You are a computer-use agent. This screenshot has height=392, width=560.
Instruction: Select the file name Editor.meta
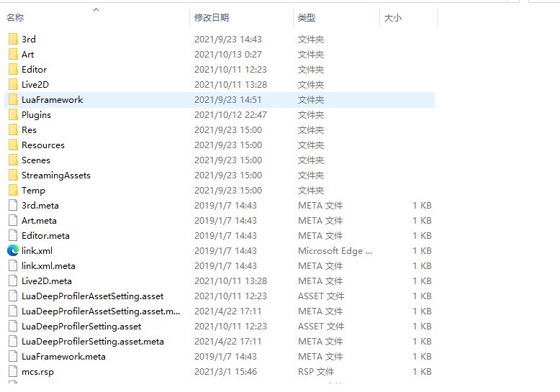(45, 236)
